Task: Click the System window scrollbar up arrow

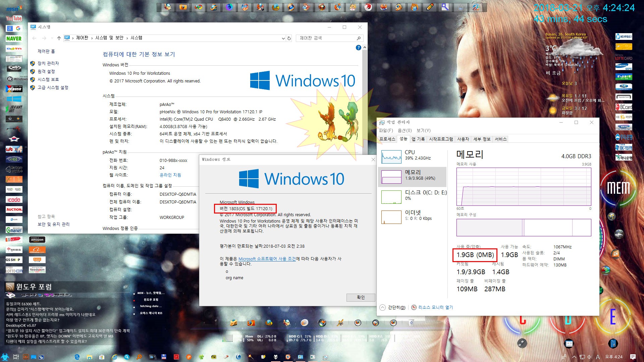Action: coord(365,48)
